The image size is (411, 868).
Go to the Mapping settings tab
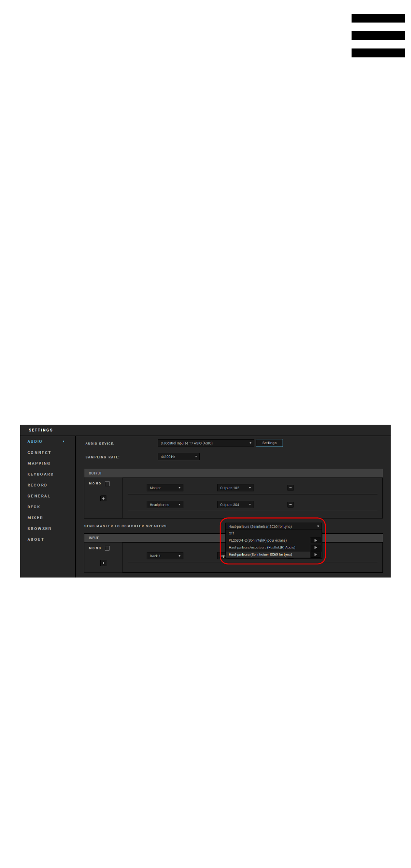(x=39, y=463)
